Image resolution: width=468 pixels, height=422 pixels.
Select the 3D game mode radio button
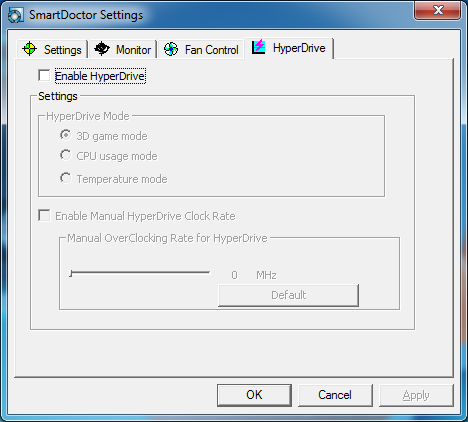click(x=66, y=135)
